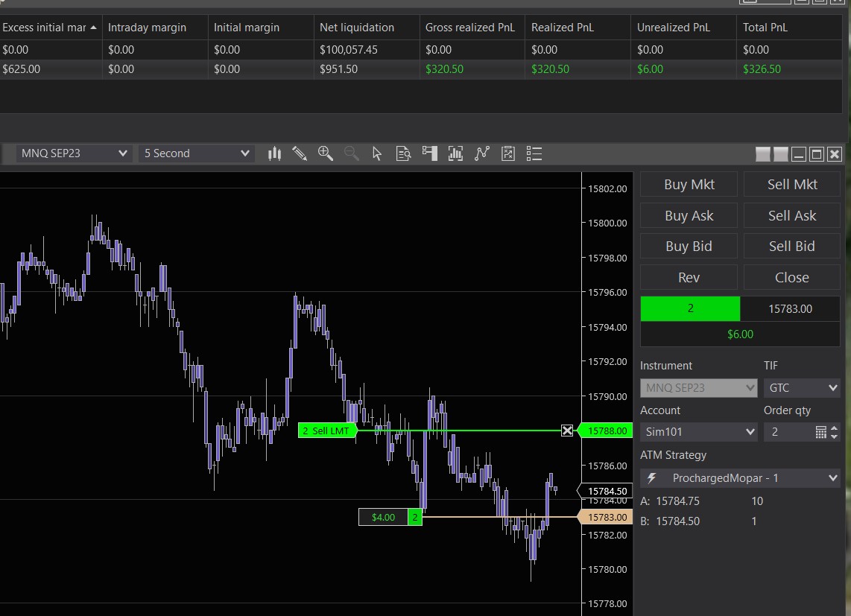Click the green position quantity box
Screen dimensions: 851x616
tap(690, 308)
